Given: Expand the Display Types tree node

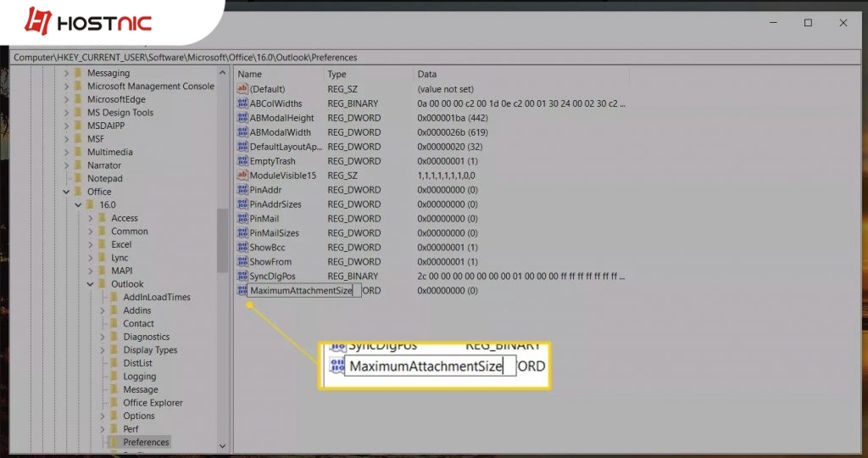Looking at the screenshot, I should [x=103, y=350].
